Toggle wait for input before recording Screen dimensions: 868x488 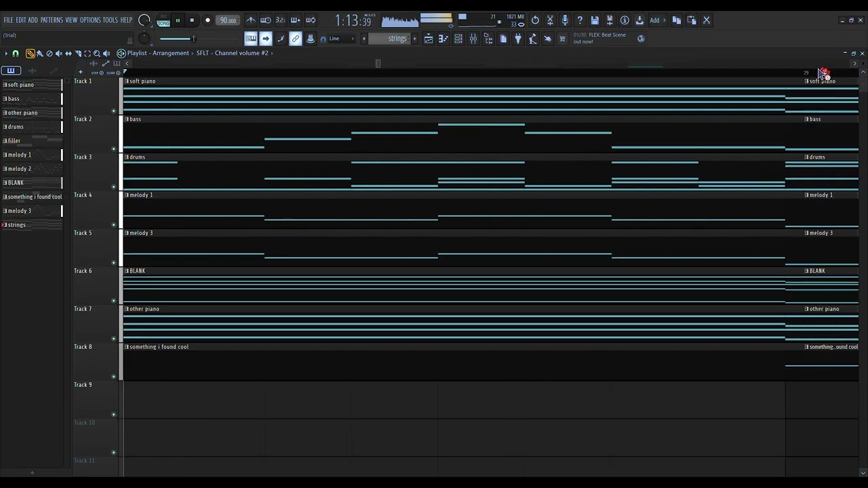tap(266, 20)
